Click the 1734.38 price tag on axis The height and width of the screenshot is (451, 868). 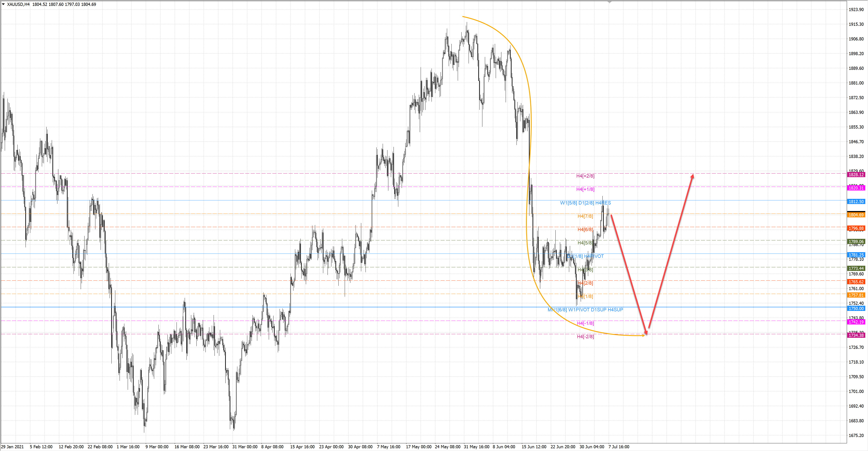click(x=856, y=336)
